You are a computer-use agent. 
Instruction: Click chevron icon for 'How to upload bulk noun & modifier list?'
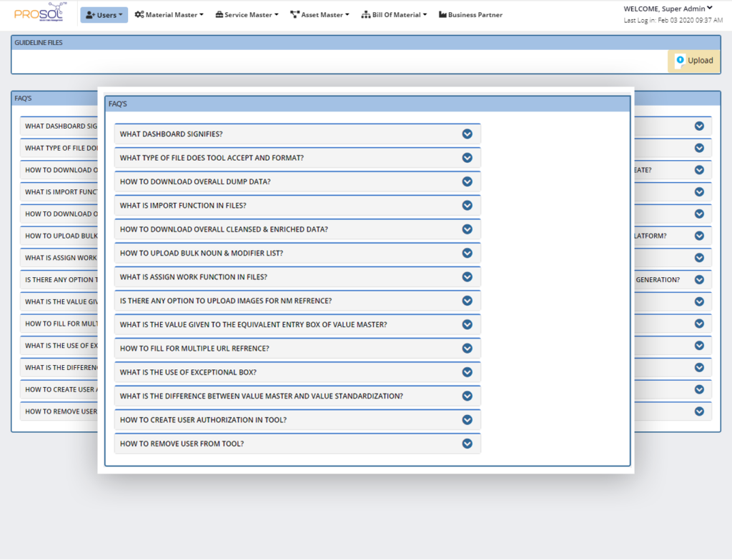[x=467, y=253]
